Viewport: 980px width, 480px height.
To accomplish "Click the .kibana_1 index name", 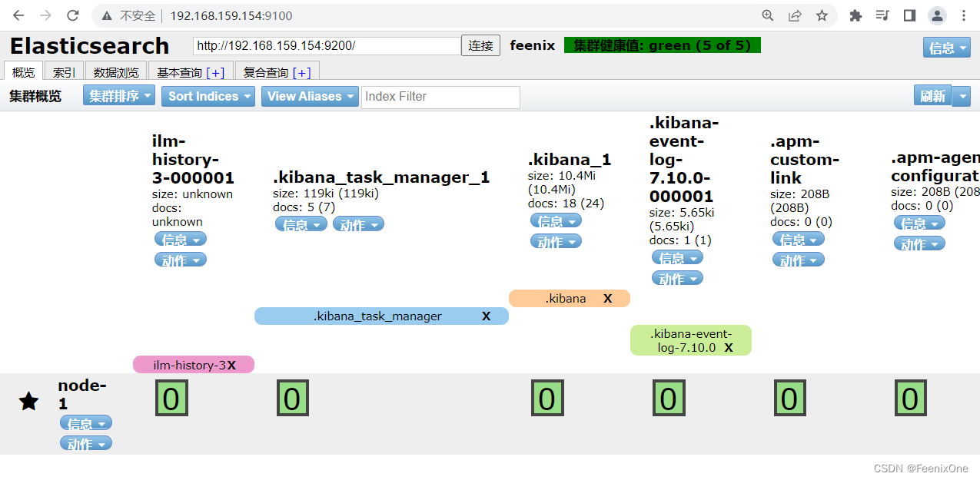I will point(570,160).
